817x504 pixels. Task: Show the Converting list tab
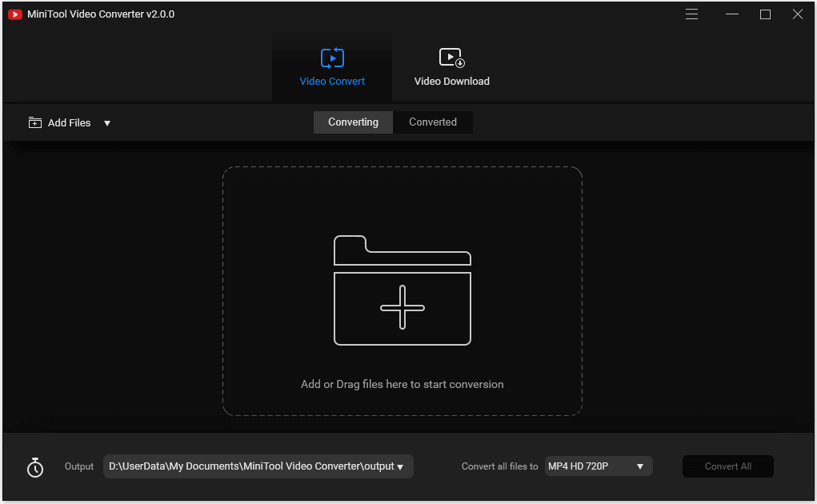(353, 122)
